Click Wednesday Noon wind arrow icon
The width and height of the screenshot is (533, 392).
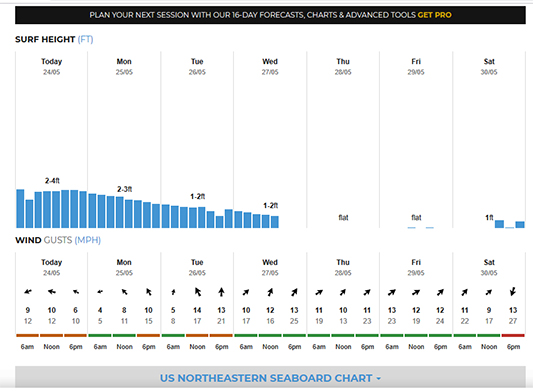tap(270, 292)
